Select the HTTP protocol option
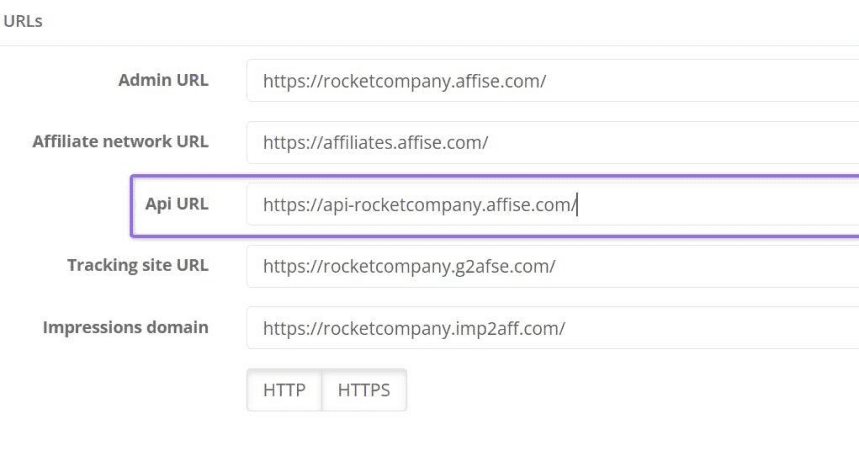 (x=284, y=390)
